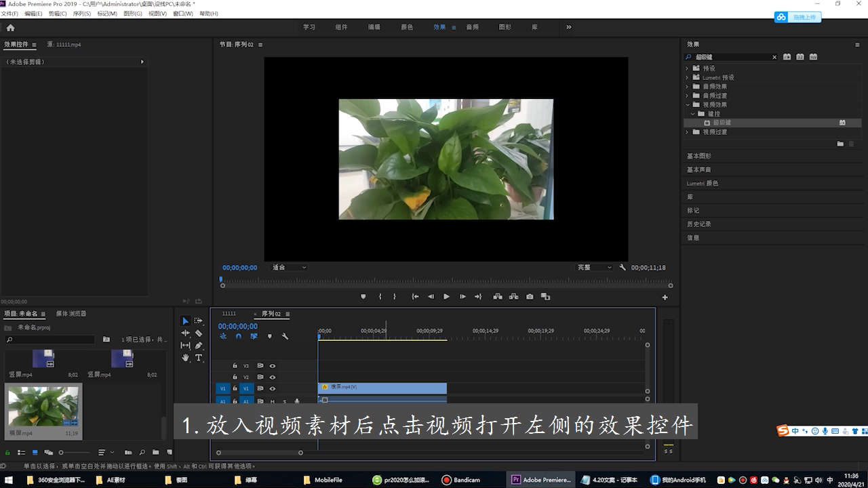Toggle V2 track lock
Viewport: 868px width, 488px height.
[235, 377]
